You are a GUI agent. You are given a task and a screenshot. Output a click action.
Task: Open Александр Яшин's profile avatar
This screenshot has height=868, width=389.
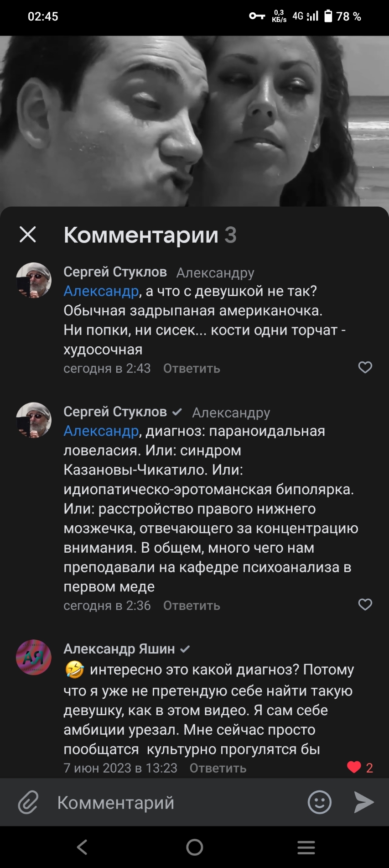tap(34, 657)
